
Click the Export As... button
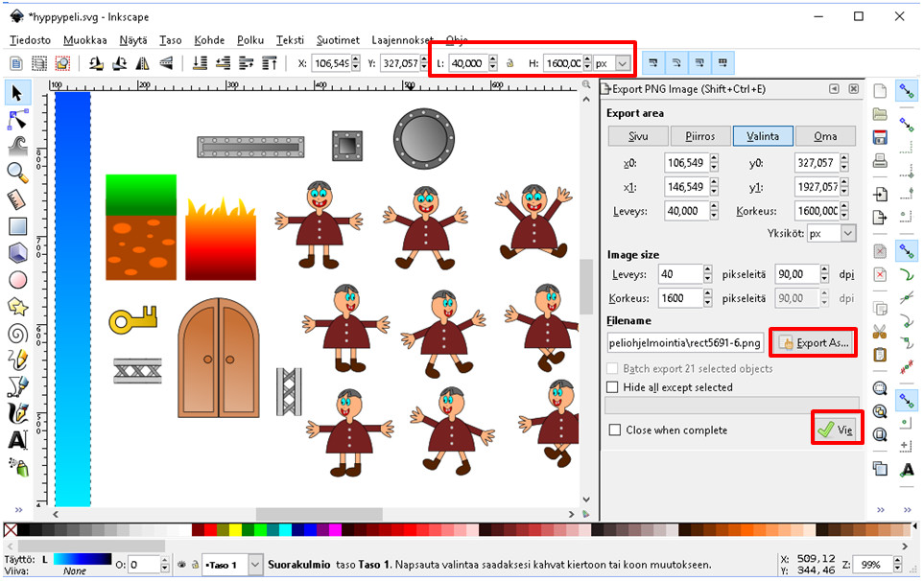coord(814,342)
